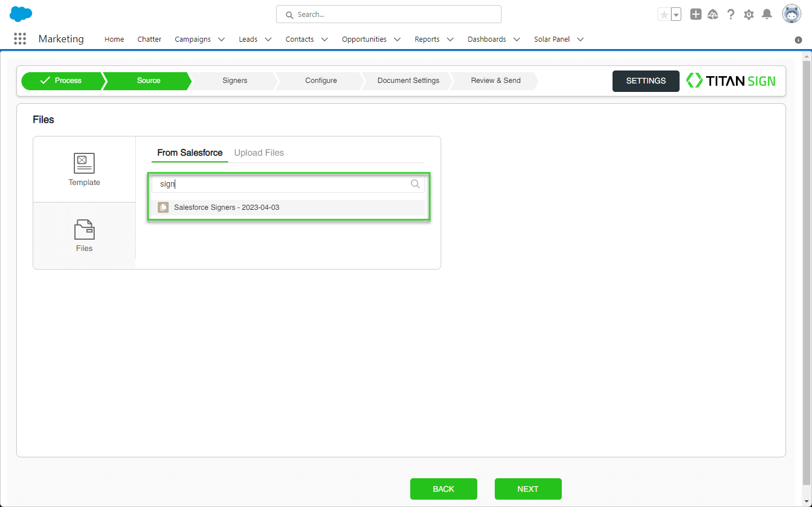812x507 pixels.
Task: Go to the Home tab
Action: coord(114,39)
